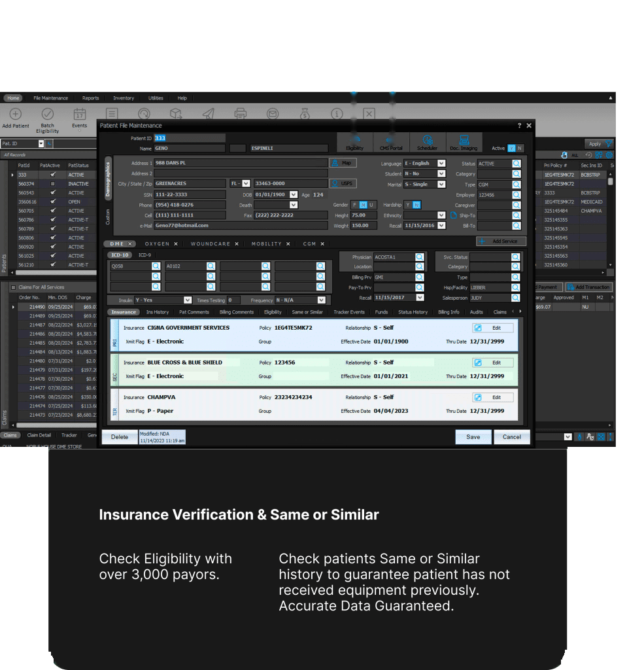Click lookup icon for Billing Prv GMI

pyautogui.click(x=420, y=277)
